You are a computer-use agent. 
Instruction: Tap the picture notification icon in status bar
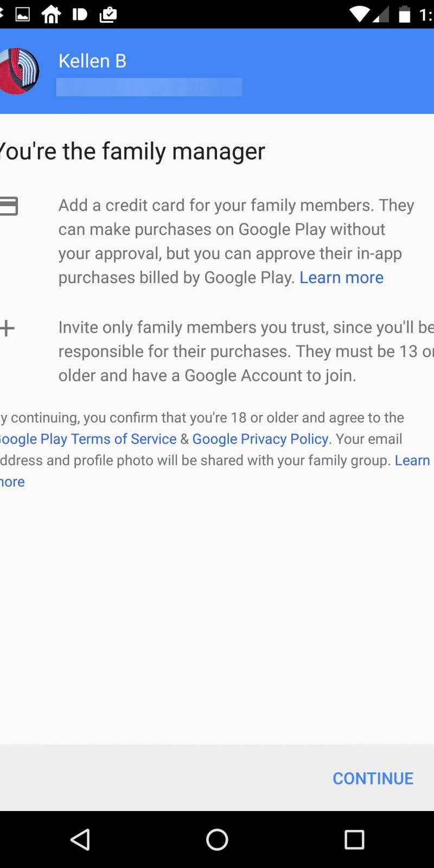23,15
